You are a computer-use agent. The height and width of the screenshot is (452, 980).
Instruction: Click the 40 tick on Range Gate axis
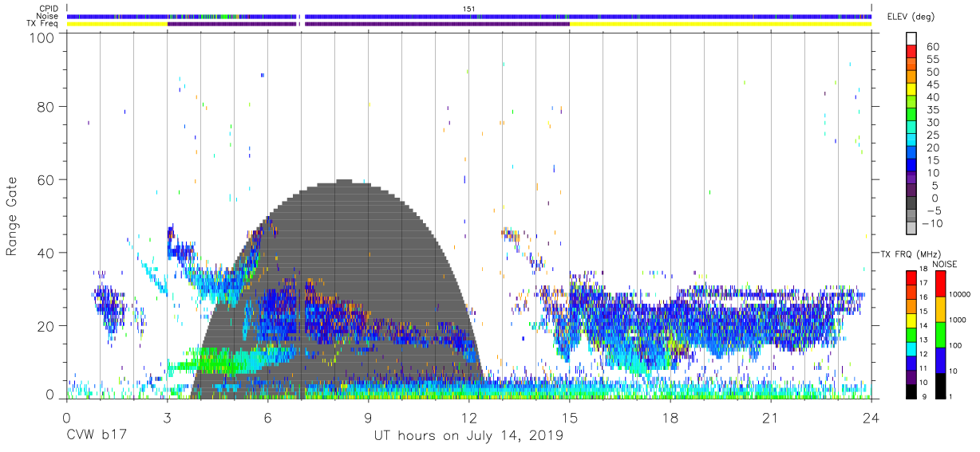(x=45, y=253)
